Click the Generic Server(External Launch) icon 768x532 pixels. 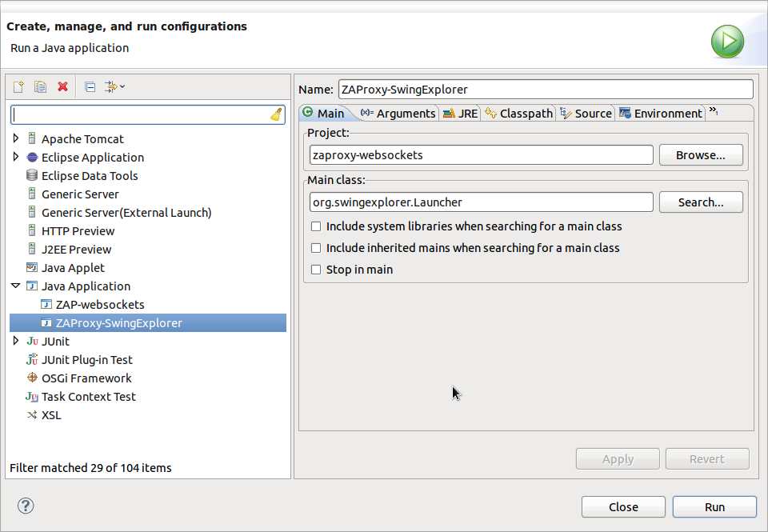point(32,212)
